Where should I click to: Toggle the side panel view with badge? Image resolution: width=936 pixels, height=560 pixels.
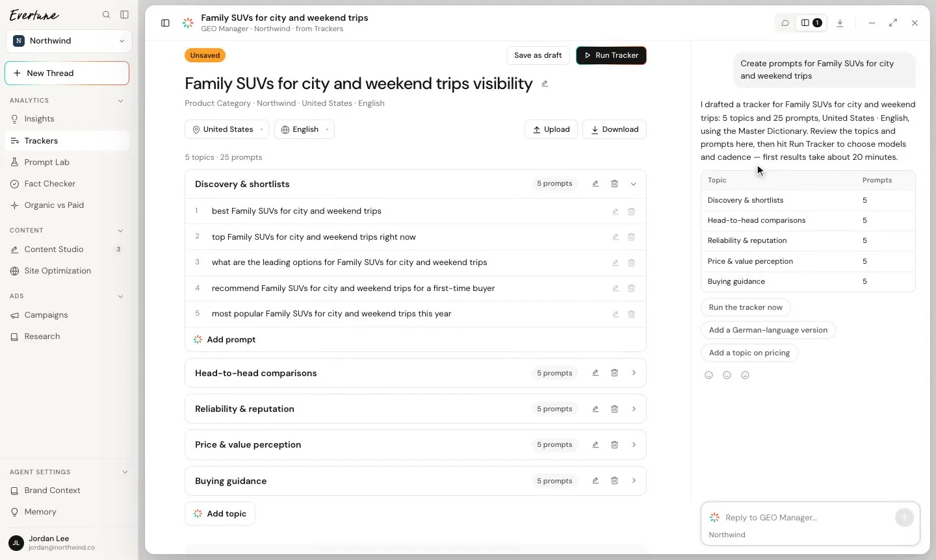click(811, 23)
